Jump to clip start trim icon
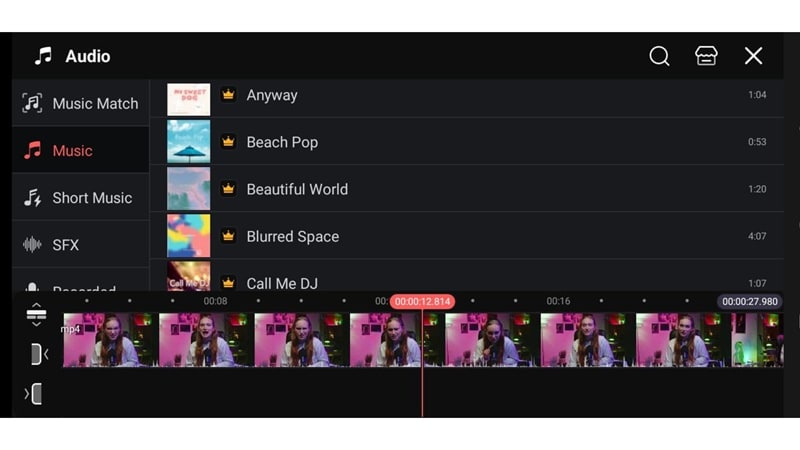800x450 pixels. pos(39,354)
